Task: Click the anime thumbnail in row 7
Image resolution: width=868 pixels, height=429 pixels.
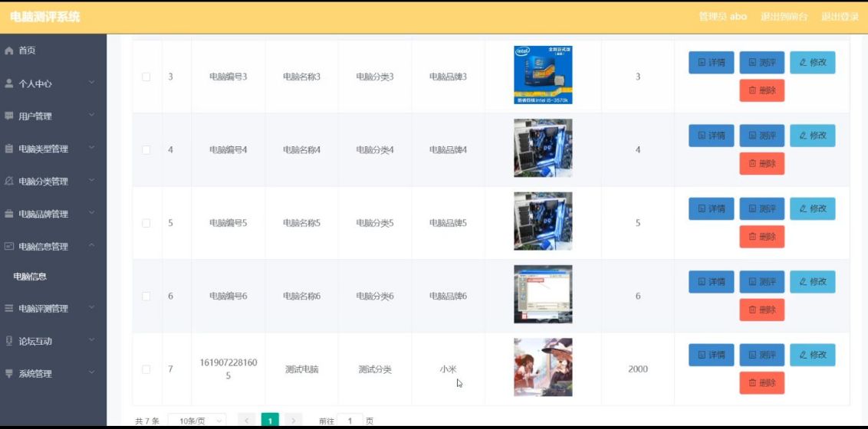Action: click(543, 367)
